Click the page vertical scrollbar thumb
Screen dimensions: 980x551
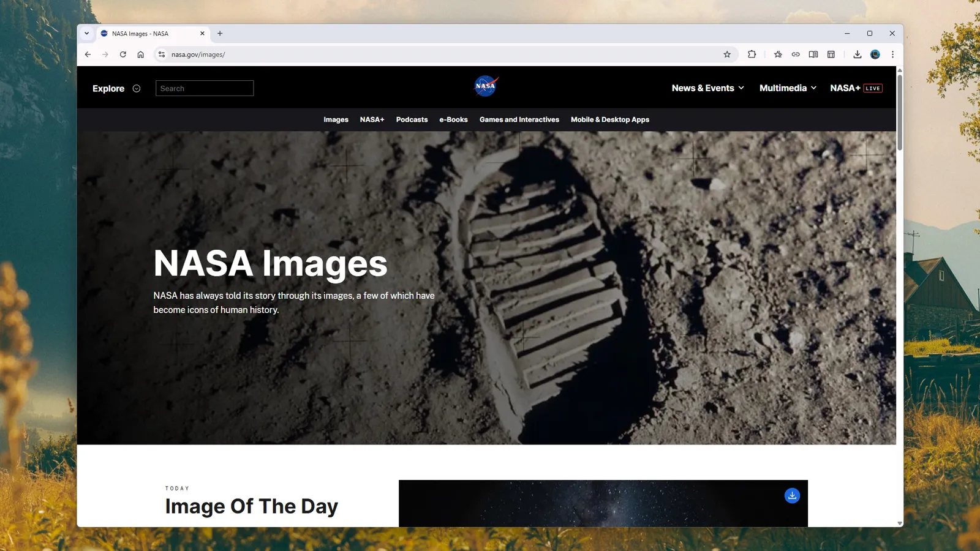[x=900, y=112]
